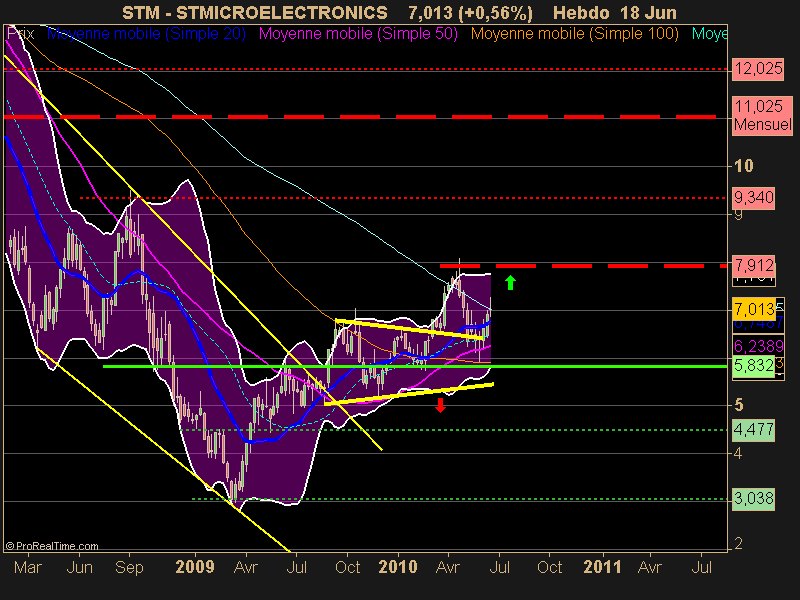Click the Mar label on time axis
Image resolution: width=800 pixels, height=600 pixels.
[28, 567]
